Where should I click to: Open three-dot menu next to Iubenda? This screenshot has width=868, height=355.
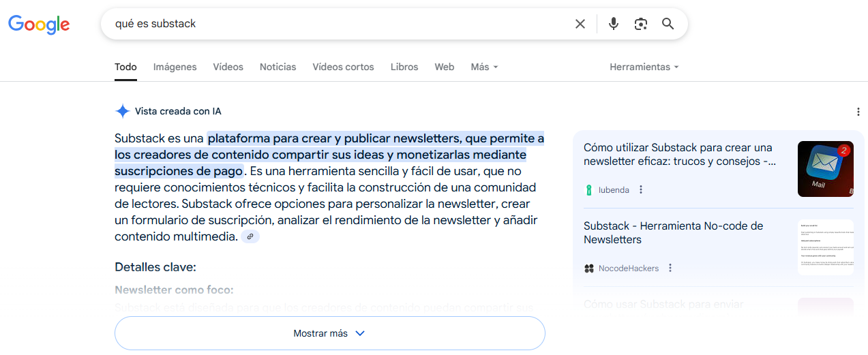[x=641, y=189]
